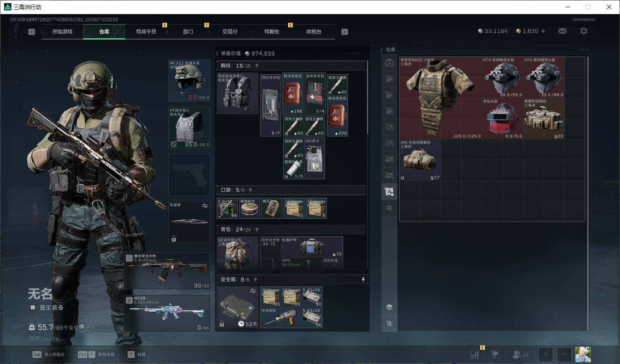Open the weight detail list icon
The height and width of the screenshot is (364, 620).
point(81,327)
